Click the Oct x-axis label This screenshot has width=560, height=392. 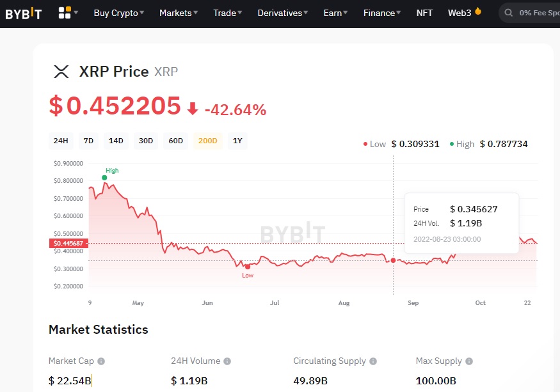click(481, 302)
